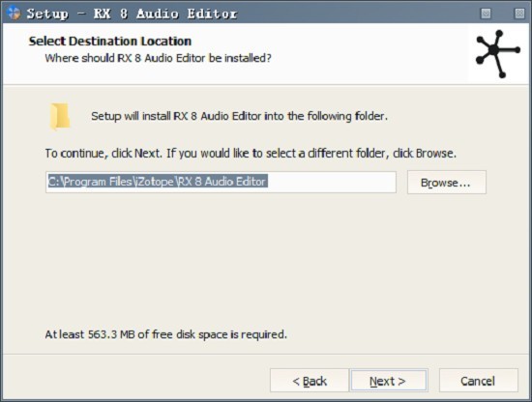The image size is (532, 402).
Task: Click the iZotope star logo in the header
Action: tap(498, 53)
